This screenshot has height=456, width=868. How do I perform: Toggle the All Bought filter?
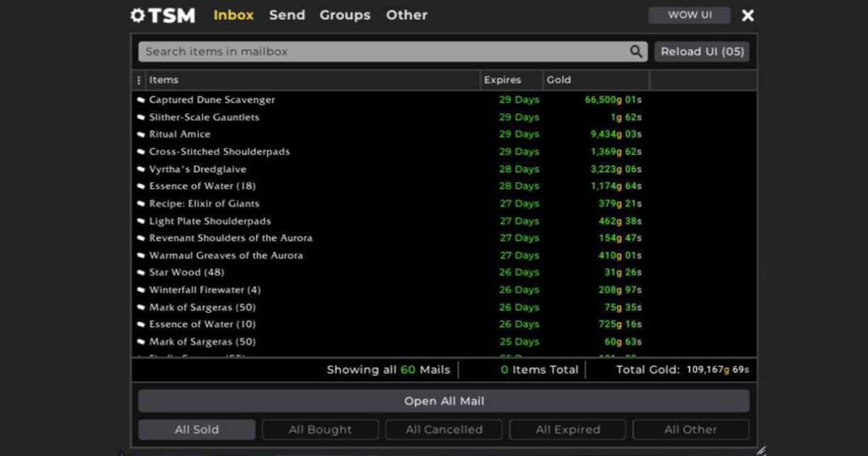[320, 430]
